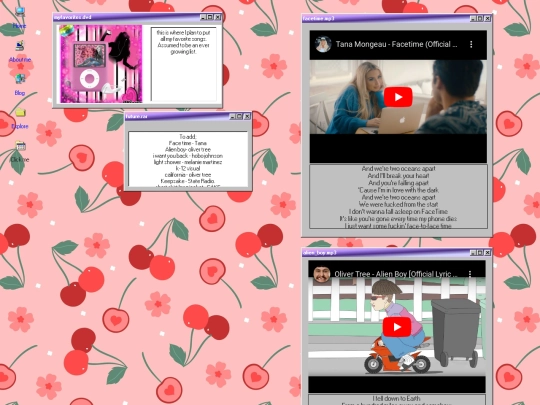This screenshot has width=540, height=405.
Task: Close the future.rar window
Action: [247, 116]
